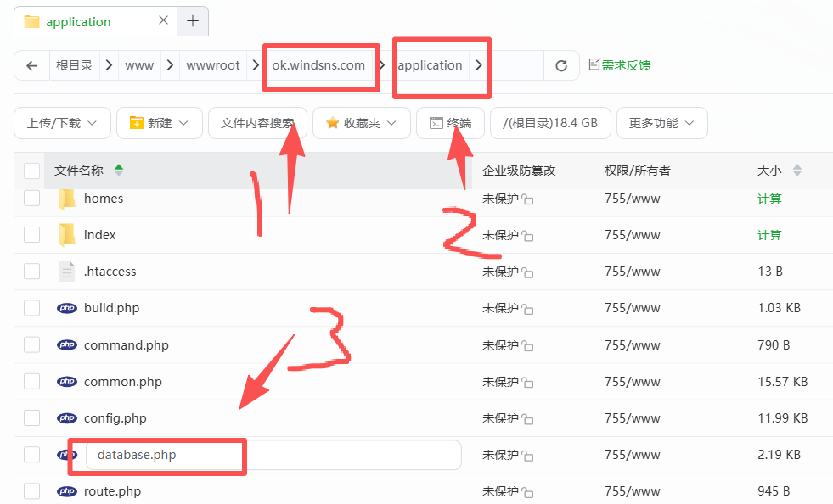This screenshot has width=833, height=504.
Task: Click the build.php file icon
Action: pyautogui.click(x=67, y=308)
